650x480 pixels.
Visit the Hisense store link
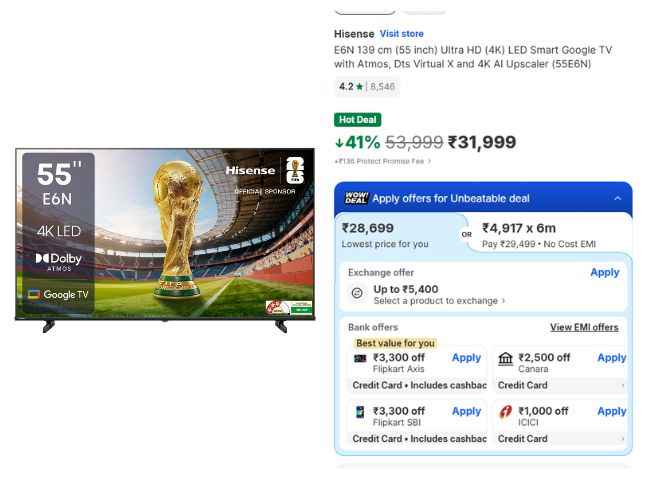point(402,34)
